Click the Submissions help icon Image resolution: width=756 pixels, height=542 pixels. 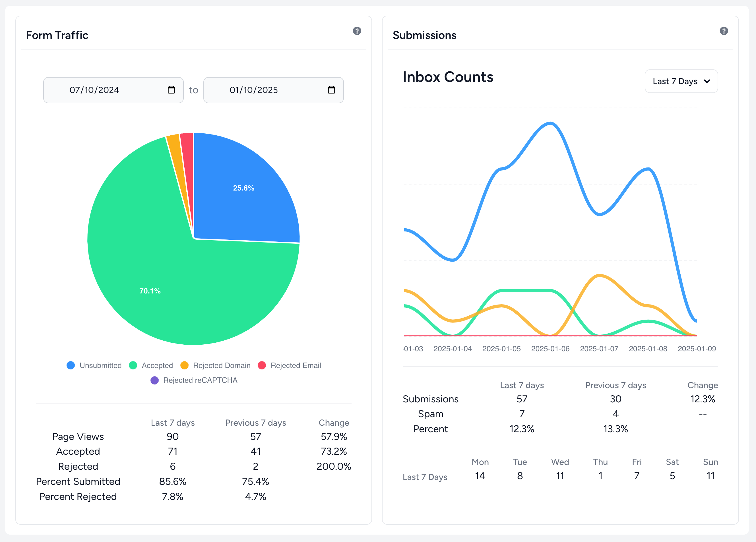point(723,31)
